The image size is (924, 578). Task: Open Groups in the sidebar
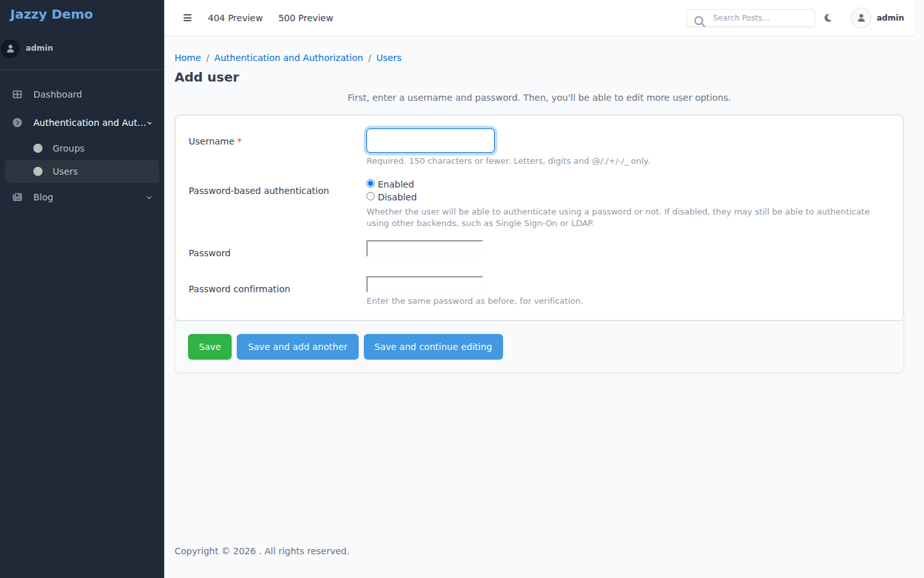82,148
